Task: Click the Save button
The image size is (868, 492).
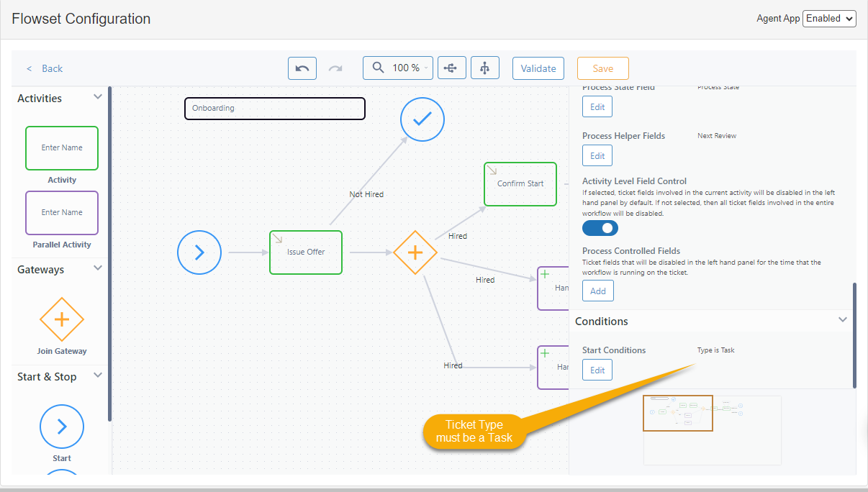Action: (x=603, y=68)
